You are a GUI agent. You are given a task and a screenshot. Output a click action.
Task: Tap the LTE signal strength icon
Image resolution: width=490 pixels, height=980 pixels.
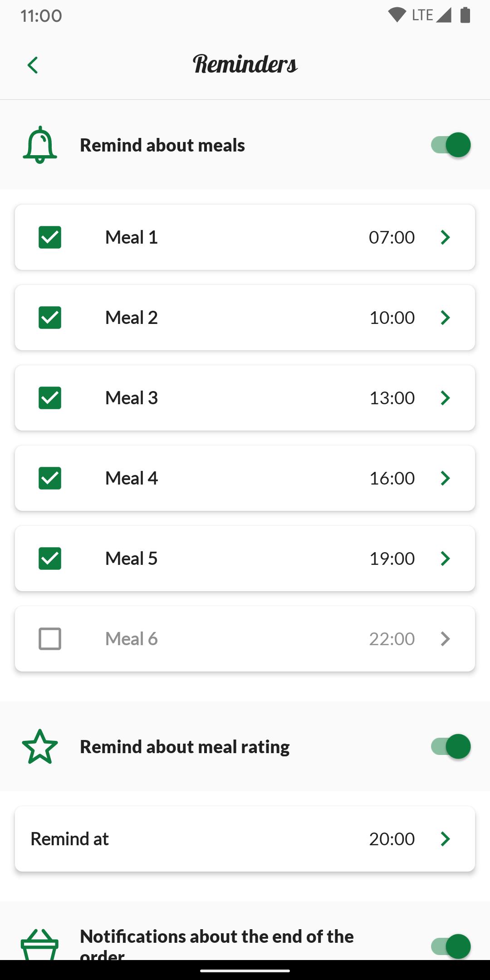point(443,15)
